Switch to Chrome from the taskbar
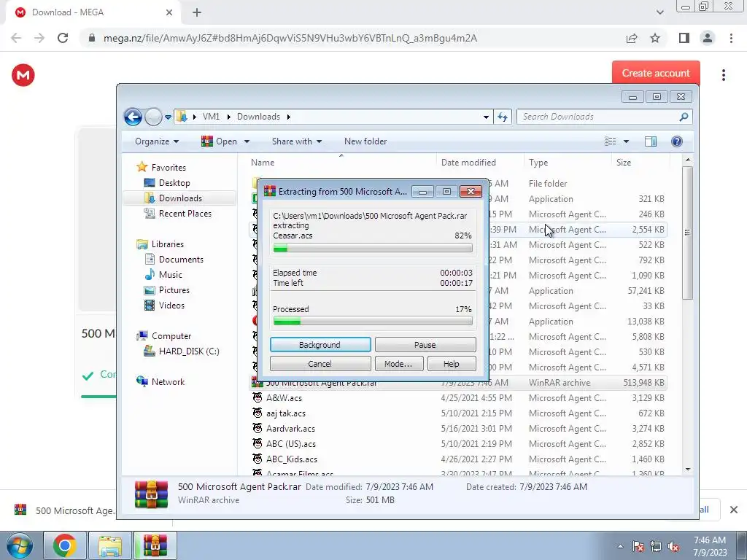Image resolution: width=747 pixels, height=560 pixels. coord(65,545)
